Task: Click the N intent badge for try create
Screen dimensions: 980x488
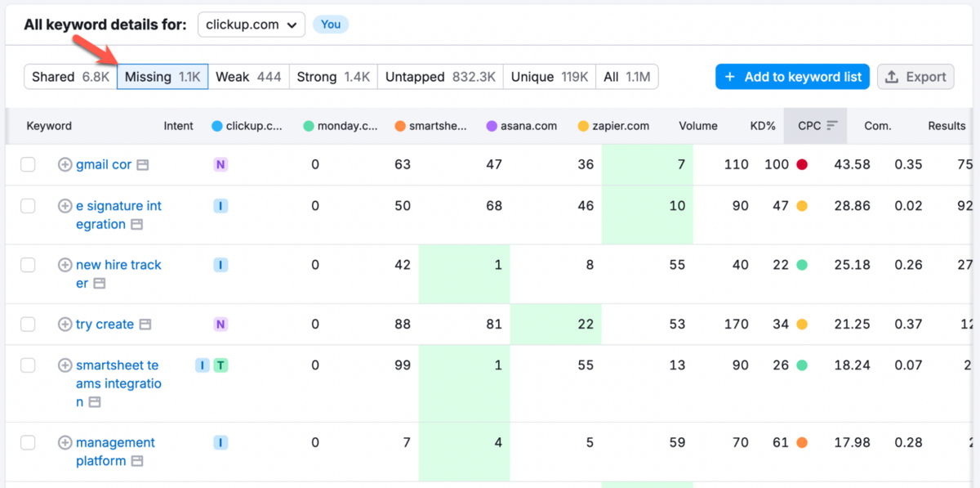Action: (220, 325)
